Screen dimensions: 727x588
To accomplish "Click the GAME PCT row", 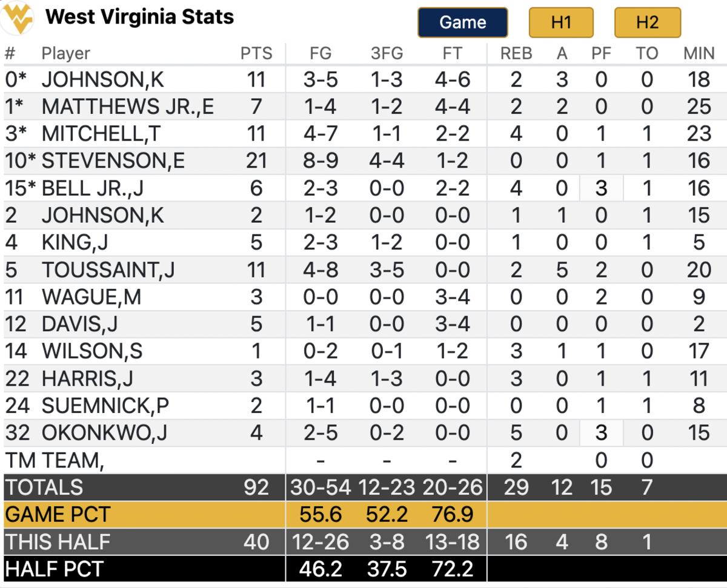I will click(x=57, y=515).
